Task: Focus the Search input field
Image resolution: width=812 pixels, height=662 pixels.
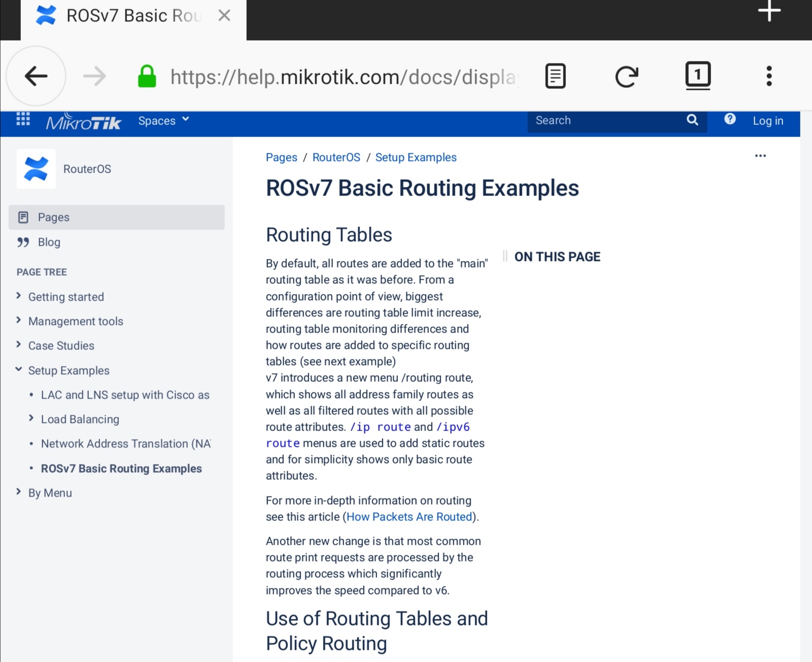Action: pyautogui.click(x=617, y=121)
